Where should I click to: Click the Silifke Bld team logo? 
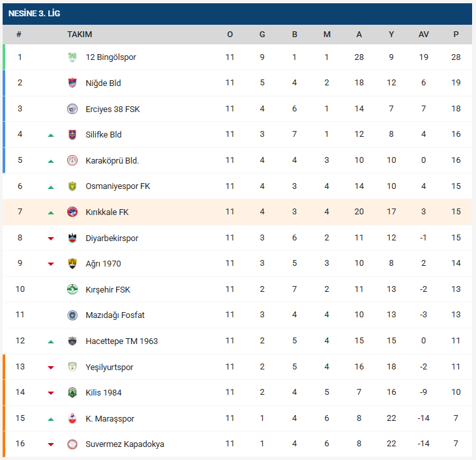tap(72, 135)
